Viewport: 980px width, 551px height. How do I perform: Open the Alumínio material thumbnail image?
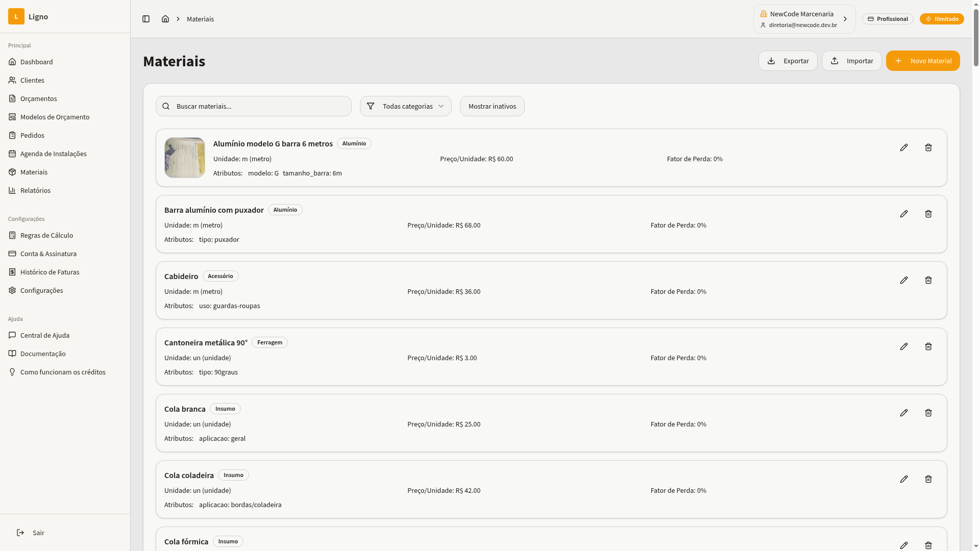[x=185, y=158]
